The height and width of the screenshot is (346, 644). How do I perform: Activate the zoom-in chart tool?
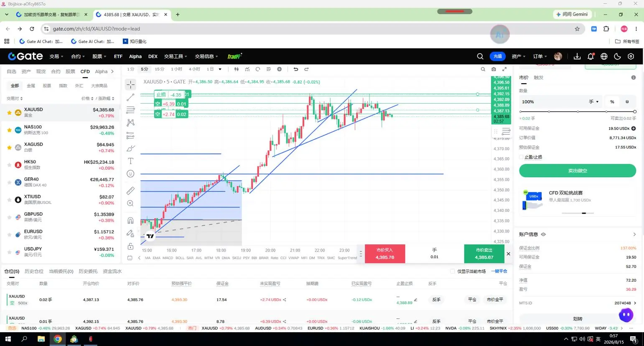[x=130, y=204]
